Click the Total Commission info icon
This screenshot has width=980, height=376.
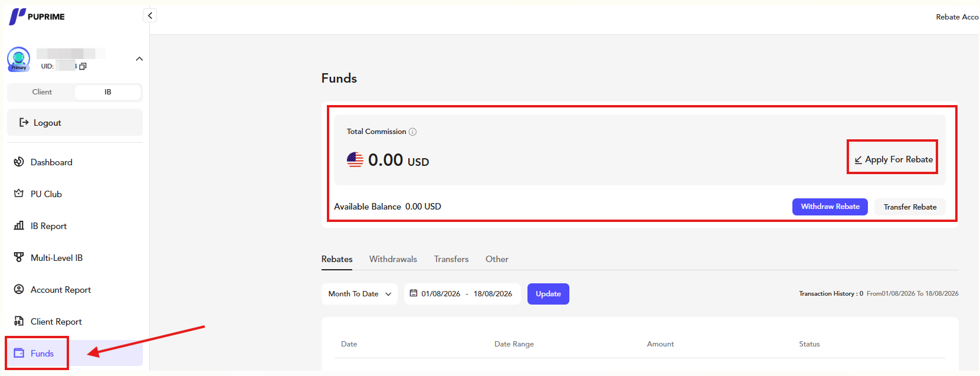413,132
